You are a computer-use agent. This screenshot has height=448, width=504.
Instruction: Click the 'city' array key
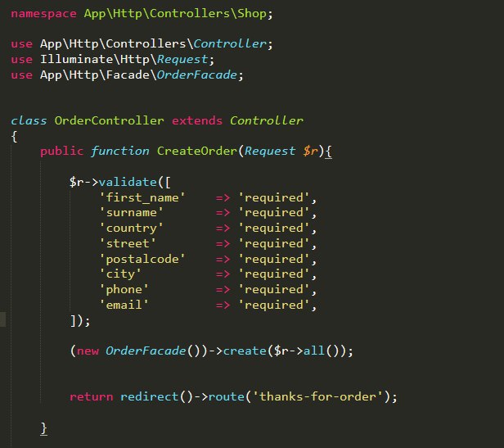click(120, 274)
